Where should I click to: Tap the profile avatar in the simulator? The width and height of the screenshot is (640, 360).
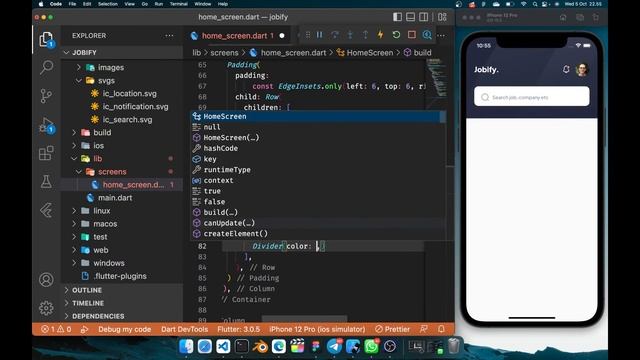coord(582,70)
